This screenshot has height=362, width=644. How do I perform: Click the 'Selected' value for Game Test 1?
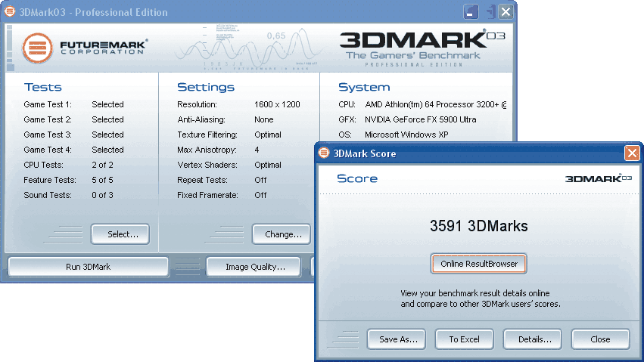pos(107,104)
